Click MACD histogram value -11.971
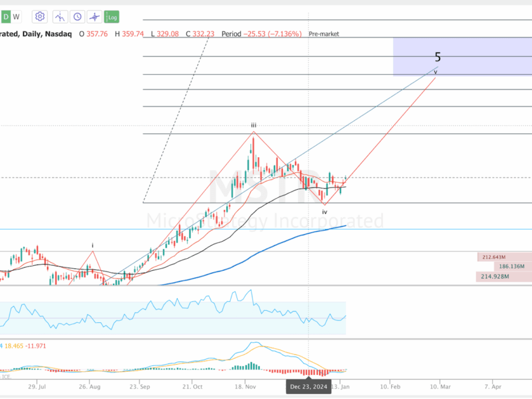The width and height of the screenshot is (532, 399). (35, 346)
